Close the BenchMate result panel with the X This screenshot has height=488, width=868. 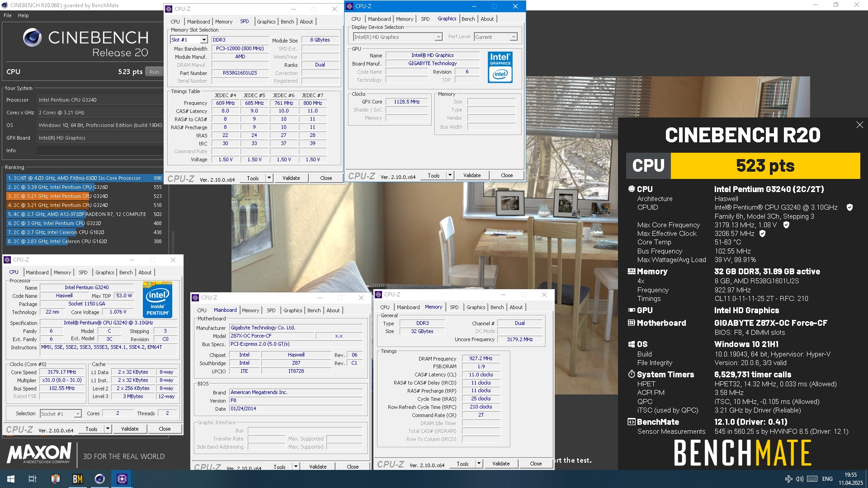tap(859, 125)
